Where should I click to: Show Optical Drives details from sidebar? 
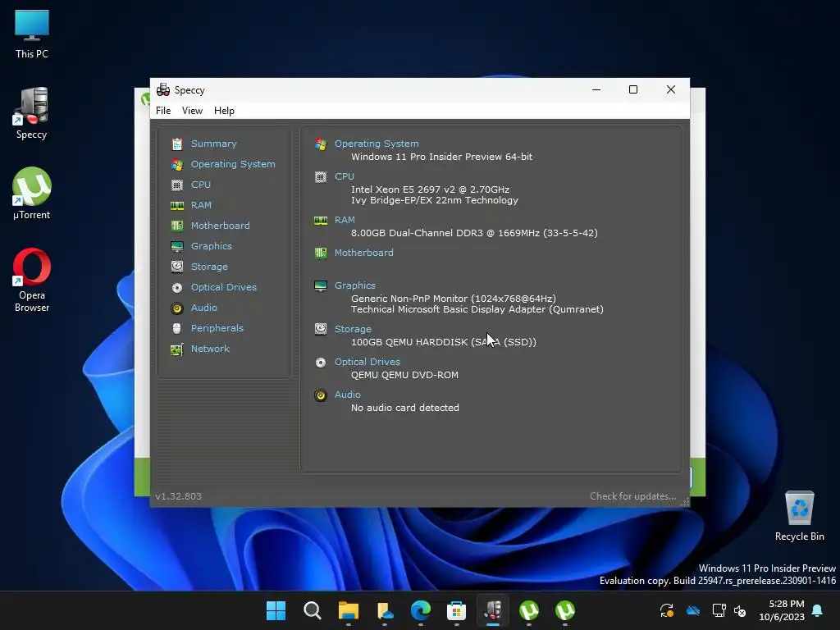(x=224, y=287)
